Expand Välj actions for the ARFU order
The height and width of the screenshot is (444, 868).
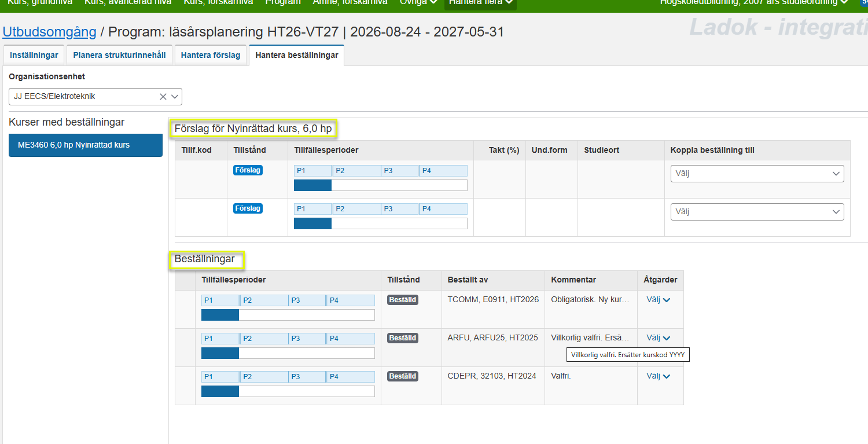point(658,338)
